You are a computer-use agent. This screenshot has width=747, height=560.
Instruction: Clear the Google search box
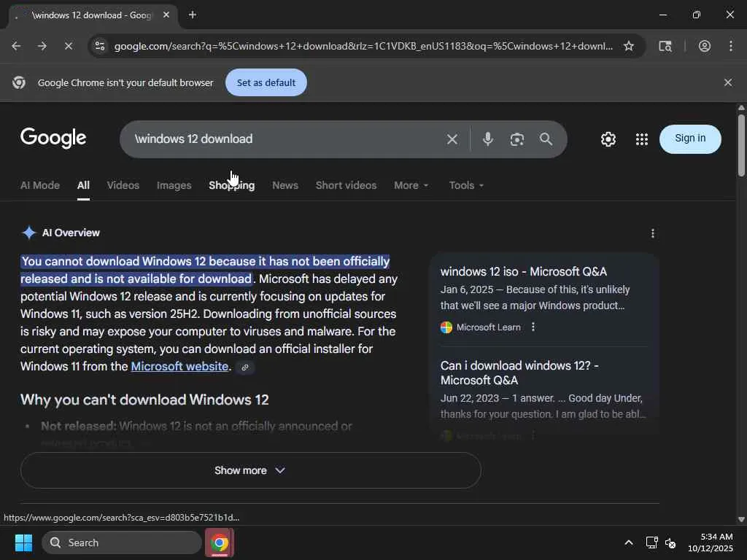point(452,139)
